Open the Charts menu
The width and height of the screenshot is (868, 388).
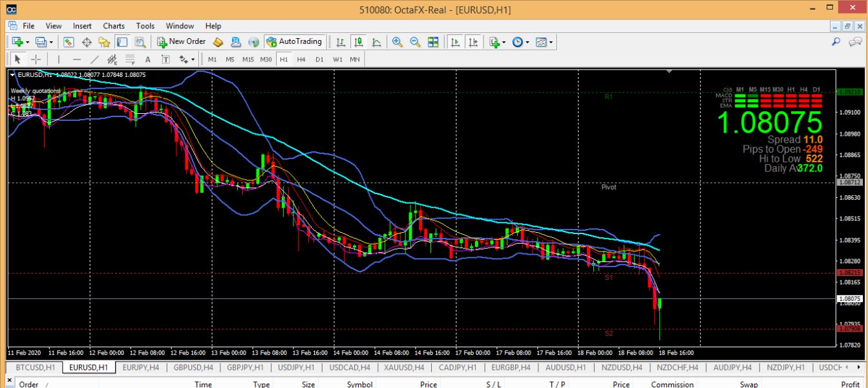point(114,26)
